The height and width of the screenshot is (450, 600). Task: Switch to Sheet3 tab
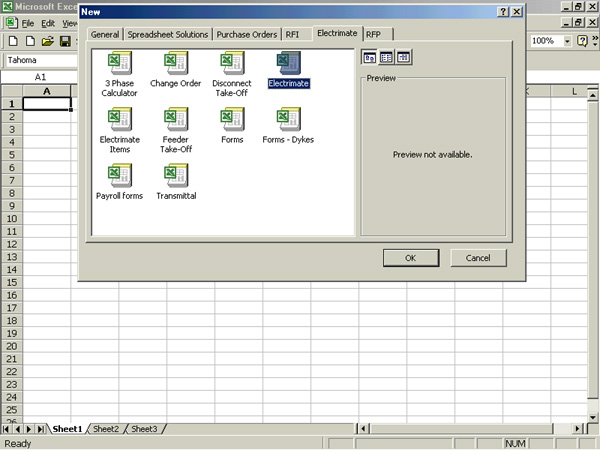click(x=144, y=429)
